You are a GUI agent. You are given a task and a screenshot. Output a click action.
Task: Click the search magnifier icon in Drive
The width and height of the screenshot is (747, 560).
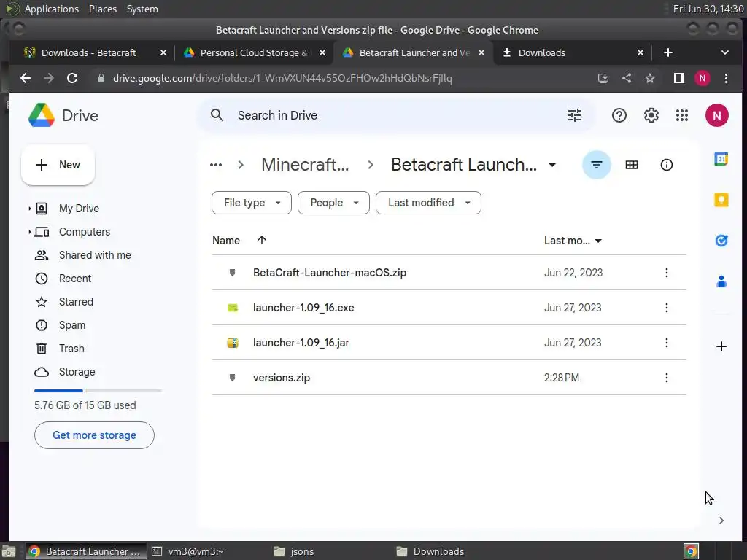point(217,115)
